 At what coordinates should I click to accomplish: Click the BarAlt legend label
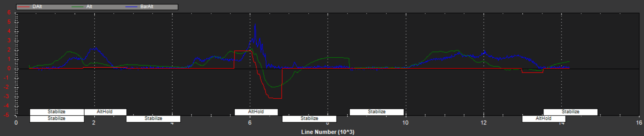click(x=147, y=7)
